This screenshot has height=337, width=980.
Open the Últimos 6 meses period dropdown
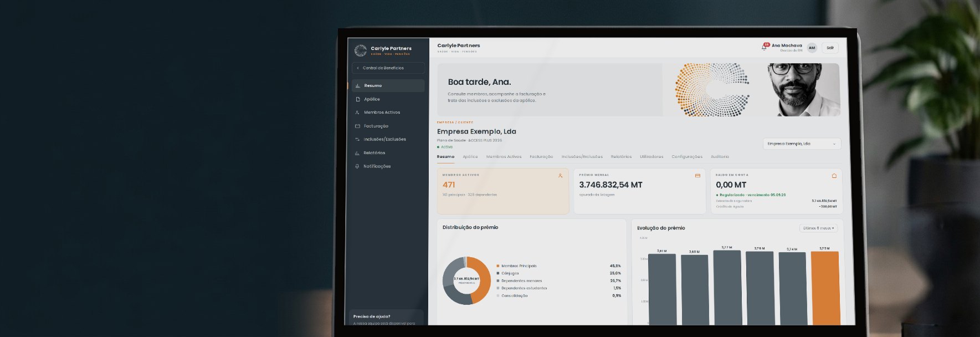(x=818, y=228)
